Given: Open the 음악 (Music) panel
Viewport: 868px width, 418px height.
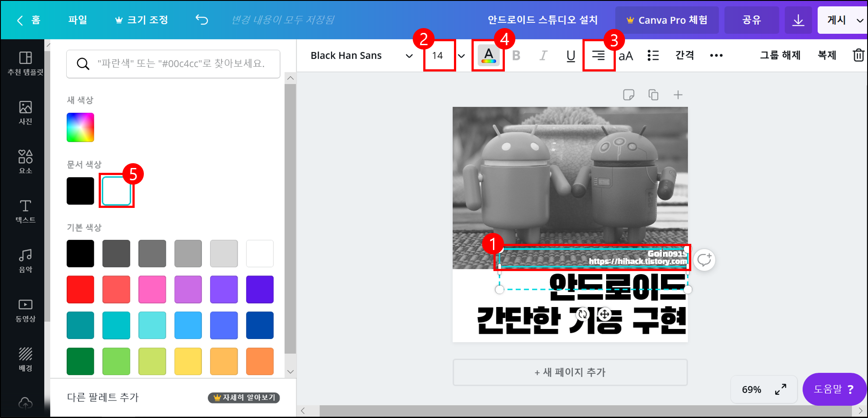Looking at the screenshot, I should [25, 260].
